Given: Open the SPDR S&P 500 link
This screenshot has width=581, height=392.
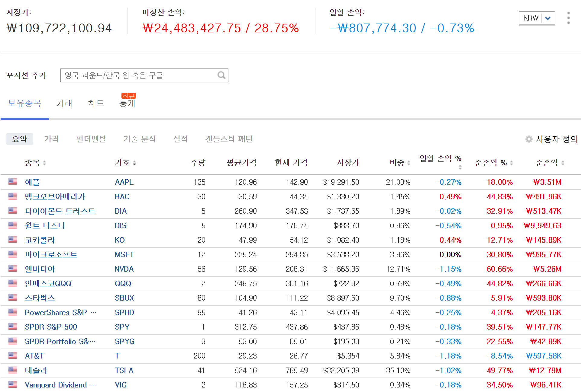Looking at the screenshot, I should click(x=51, y=327).
